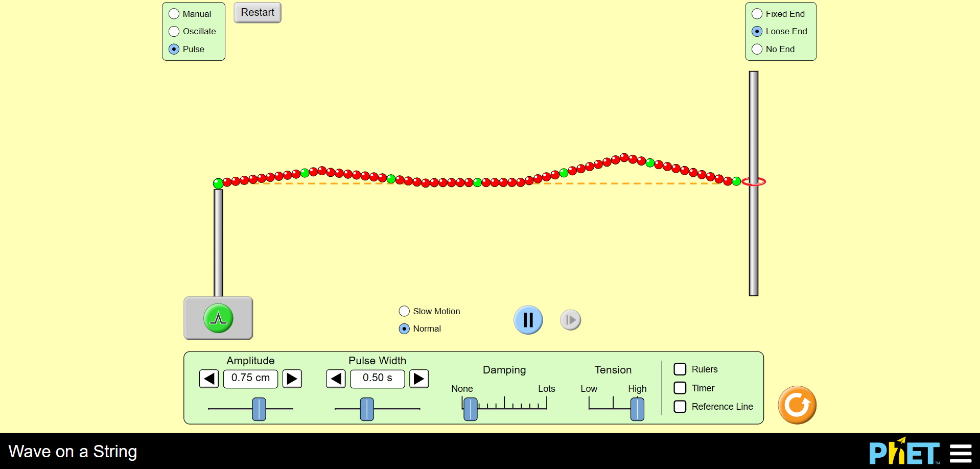Click the PhET logo
The height and width of the screenshot is (469, 980).
click(904, 452)
